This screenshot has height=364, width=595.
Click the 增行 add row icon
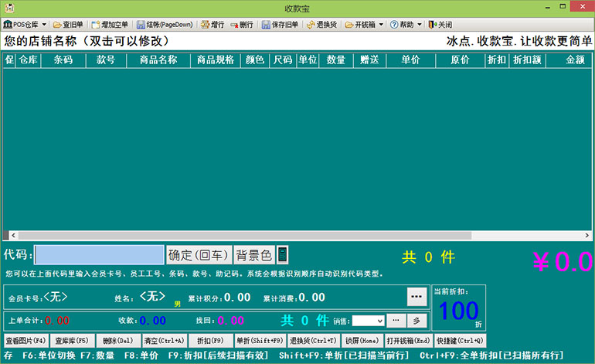pos(212,25)
